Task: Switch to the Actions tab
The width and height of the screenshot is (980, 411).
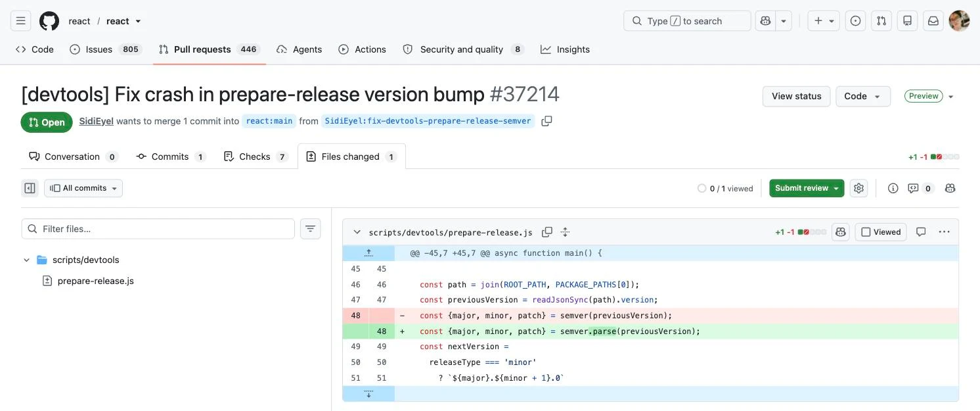Action: coord(363,49)
